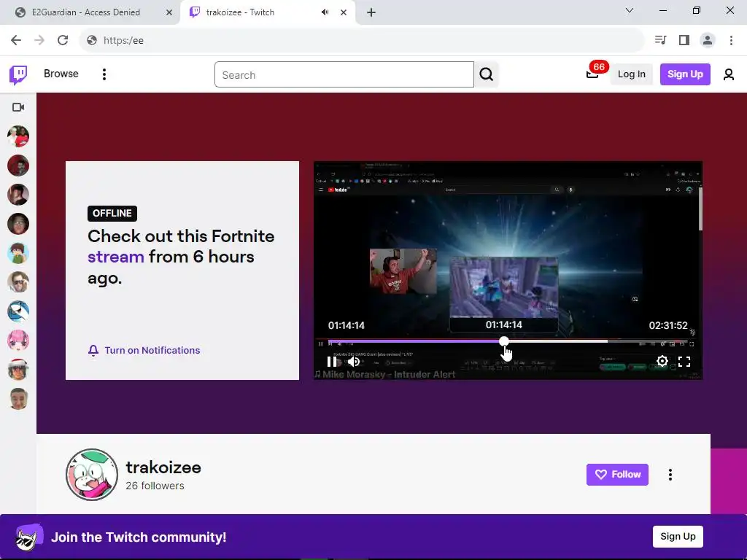The height and width of the screenshot is (560, 747).
Task: Open the Santa hat sidebar avatar
Action: 18,370
